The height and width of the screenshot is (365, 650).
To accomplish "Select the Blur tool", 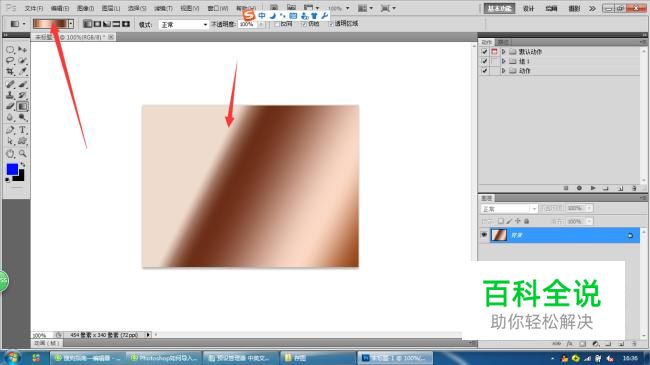I will [x=10, y=117].
